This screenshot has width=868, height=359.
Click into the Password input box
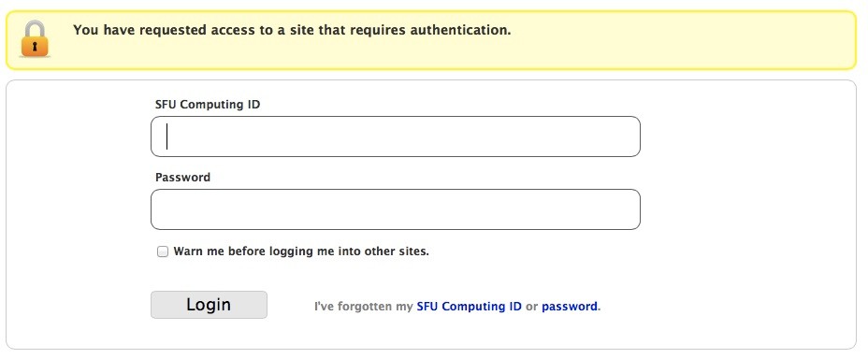396,209
